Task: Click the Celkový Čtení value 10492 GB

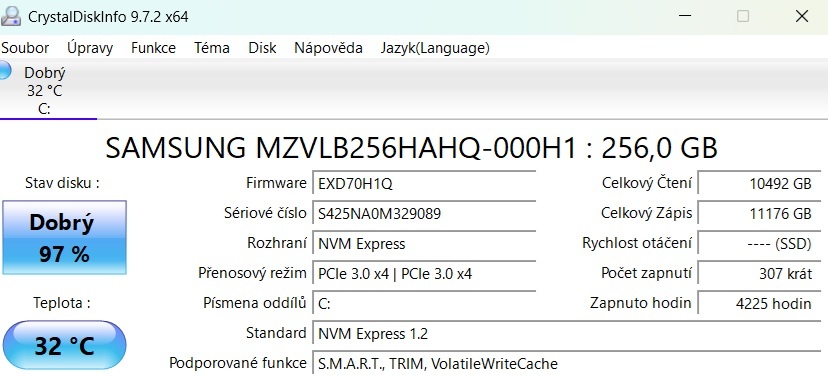Action: [759, 184]
